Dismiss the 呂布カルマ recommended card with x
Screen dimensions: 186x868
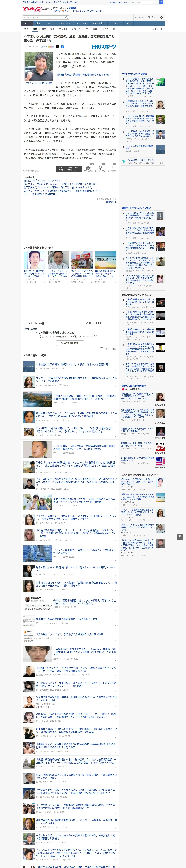pos(44,282)
